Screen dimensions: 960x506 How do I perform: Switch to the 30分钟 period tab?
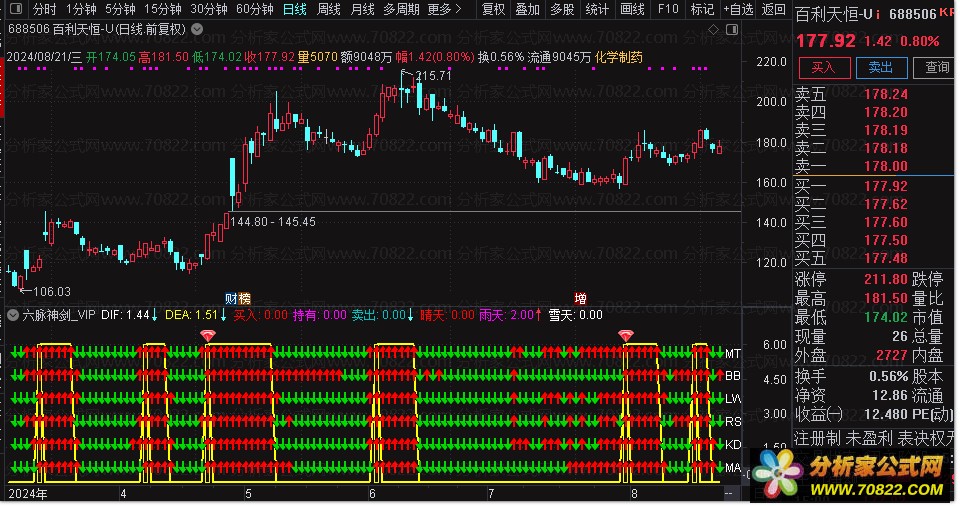point(208,9)
